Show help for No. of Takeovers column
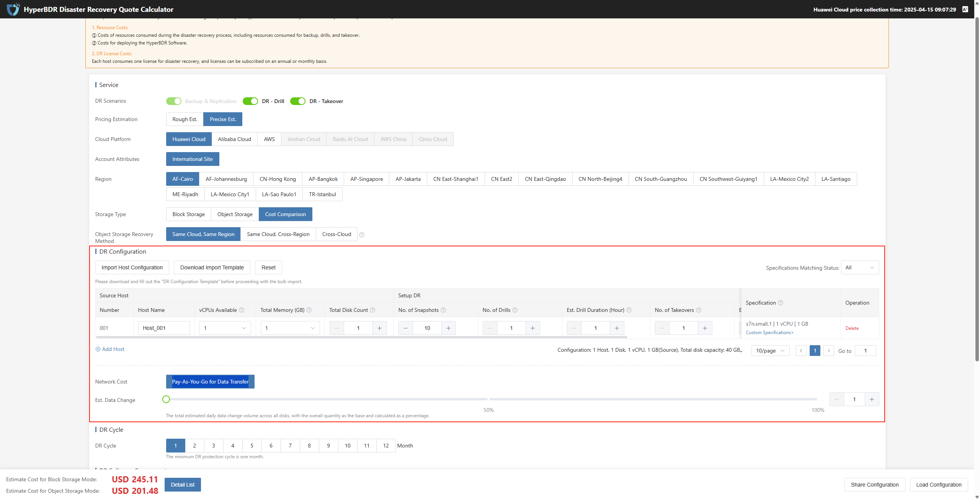Screen dimensions: 980x500 click(x=699, y=310)
